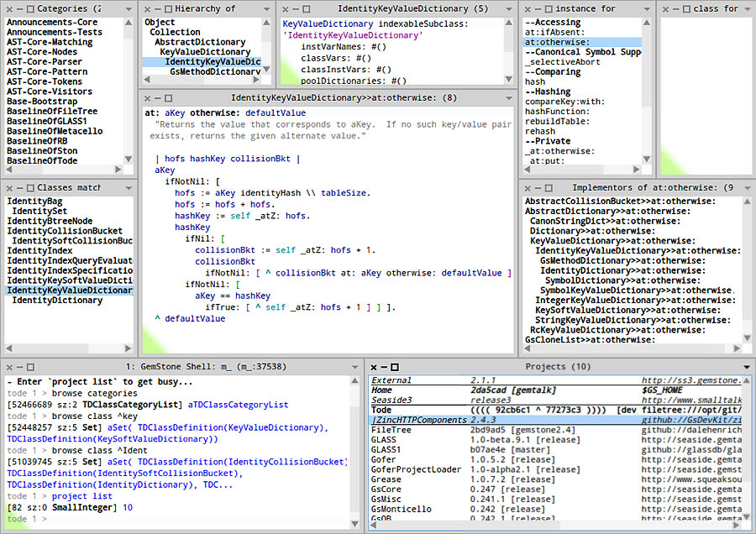Click aTDClassCategoryList link in GemStone Shell

tap(239, 405)
